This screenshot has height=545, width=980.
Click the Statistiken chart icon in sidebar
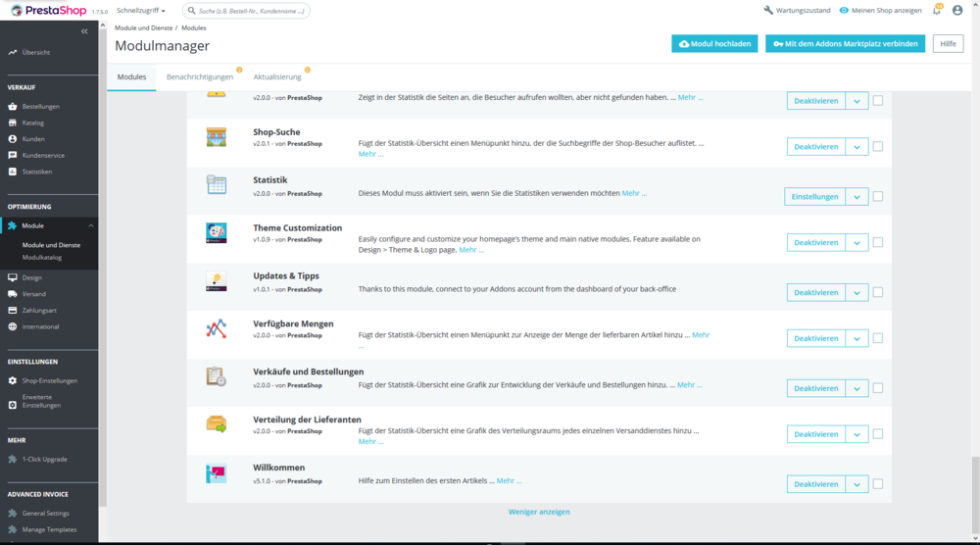[13, 172]
